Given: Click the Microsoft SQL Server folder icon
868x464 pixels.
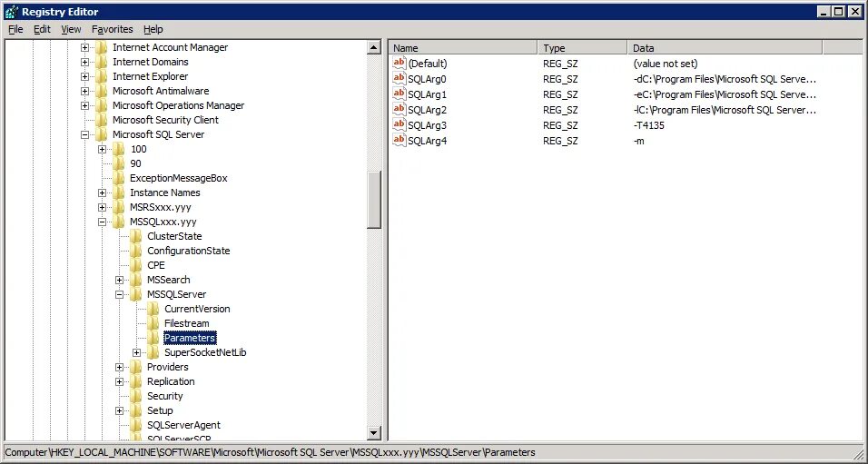Looking at the screenshot, I should 102,134.
